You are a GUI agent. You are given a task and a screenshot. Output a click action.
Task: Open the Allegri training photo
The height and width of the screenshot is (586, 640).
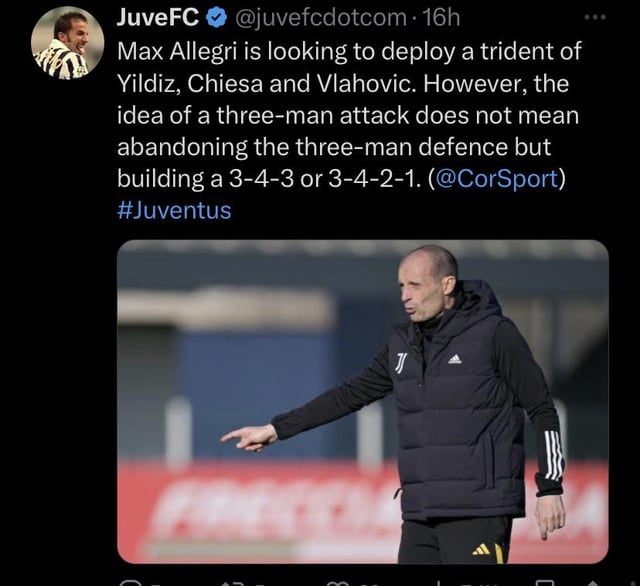(x=363, y=402)
